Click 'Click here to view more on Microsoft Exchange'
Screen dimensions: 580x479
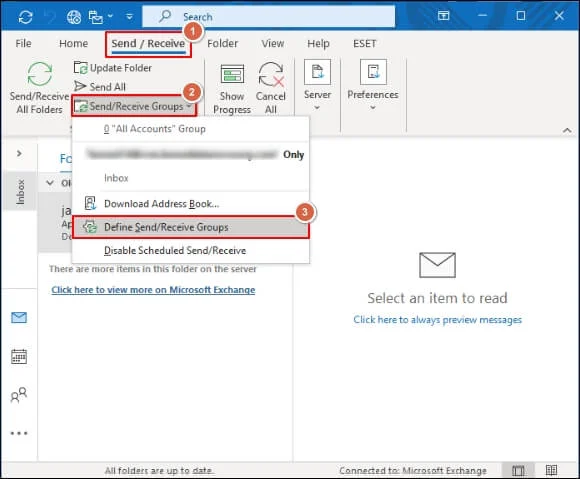153,290
